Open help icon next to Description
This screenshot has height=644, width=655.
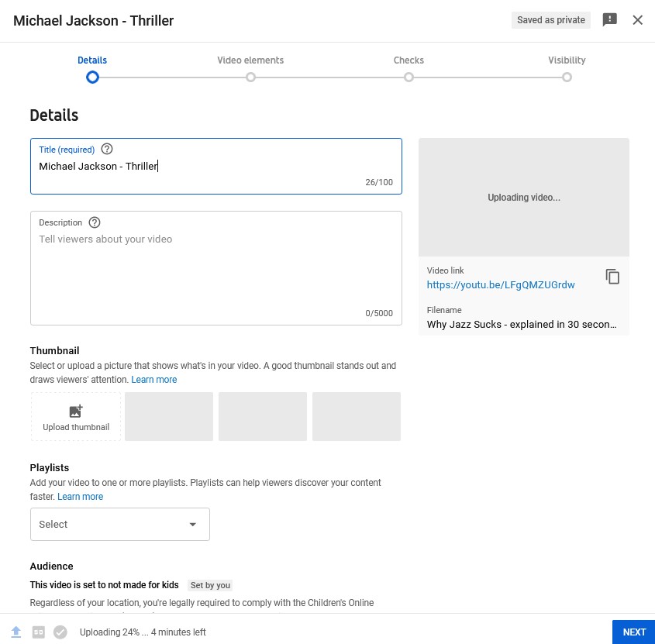95,222
